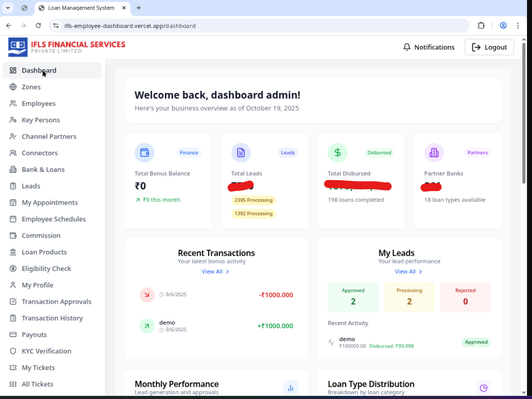This screenshot has width=532, height=399.
Task: Click the browser address bar URL
Action: coord(130,26)
